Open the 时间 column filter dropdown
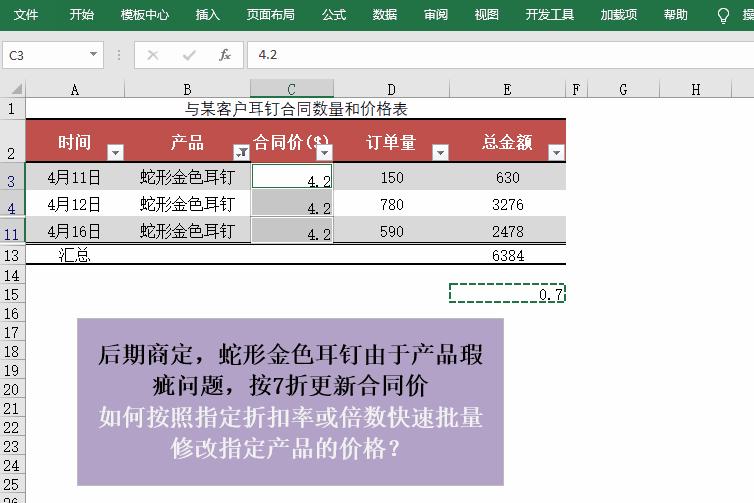The width and height of the screenshot is (754, 503). 115,152
